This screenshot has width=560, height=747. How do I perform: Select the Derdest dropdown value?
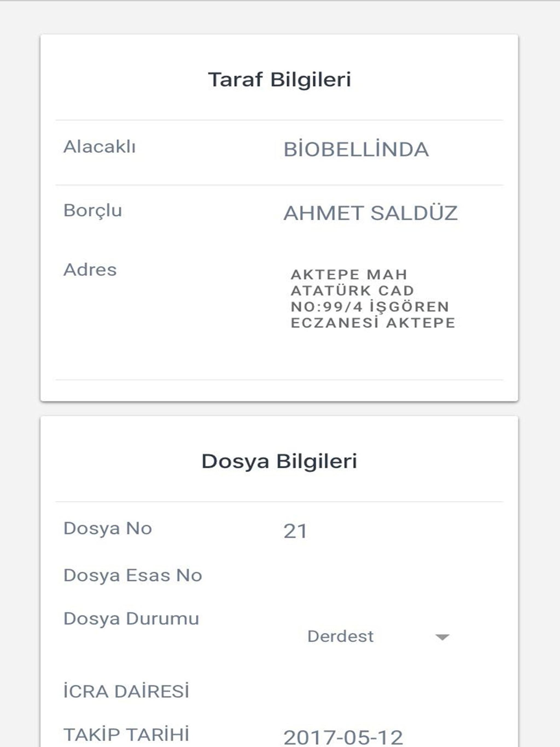click(340, 637)
